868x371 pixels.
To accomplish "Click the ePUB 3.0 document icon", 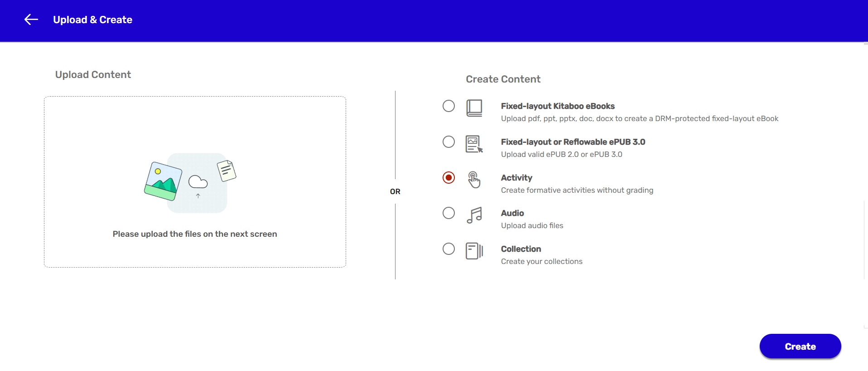I will click(x=474, y=144).
